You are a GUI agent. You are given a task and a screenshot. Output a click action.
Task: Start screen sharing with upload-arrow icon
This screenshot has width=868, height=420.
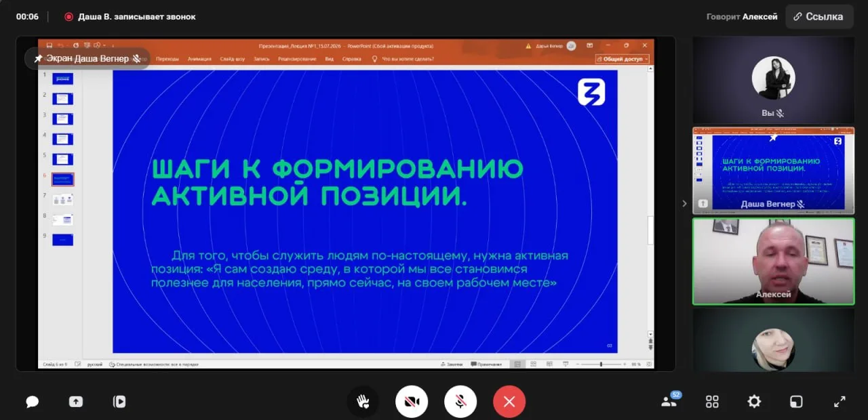click(76, 402)
